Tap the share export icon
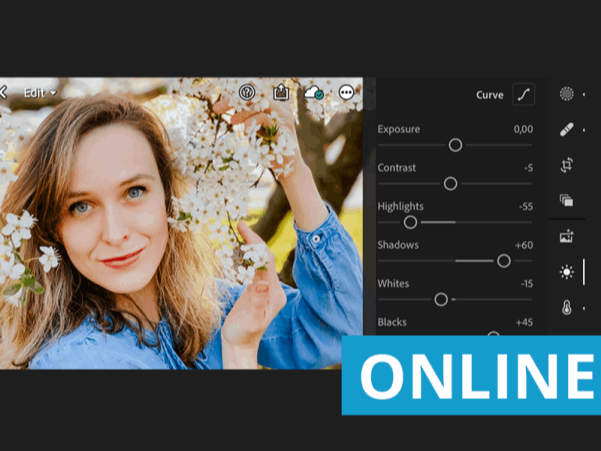Viewport: 601px width, 451px height. pyautogui.click(x=281, y=92)
